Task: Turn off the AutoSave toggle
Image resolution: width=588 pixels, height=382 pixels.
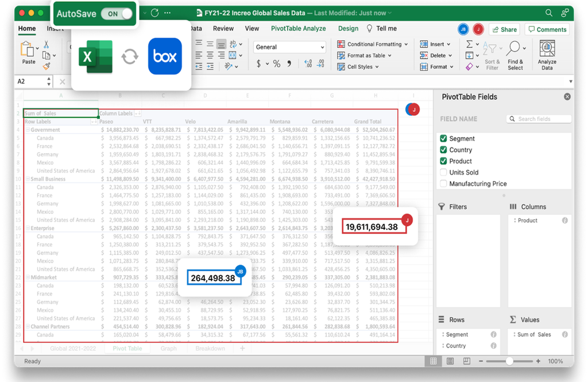Action: (x=117, y=13)
